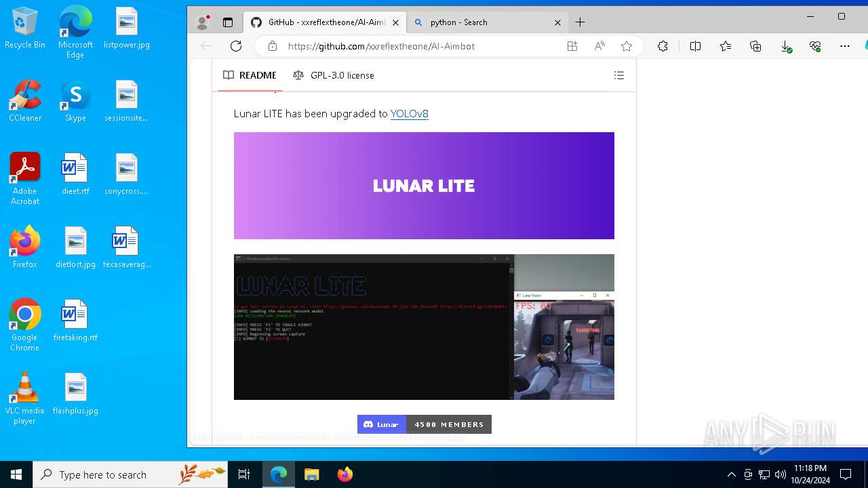This screenshot has height=488, width=868.
Task: Click the taskbar search box
Action: click(x=130, y=474)
